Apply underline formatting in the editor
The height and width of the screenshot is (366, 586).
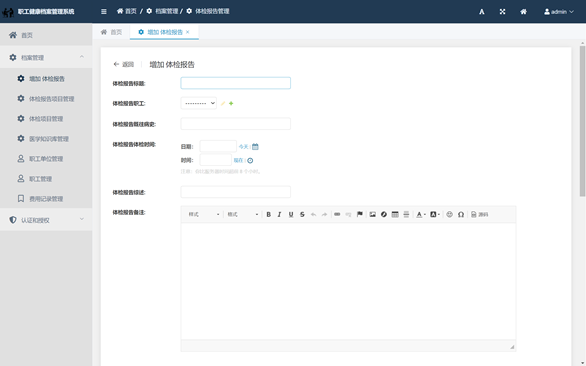[x=291, y=214]
